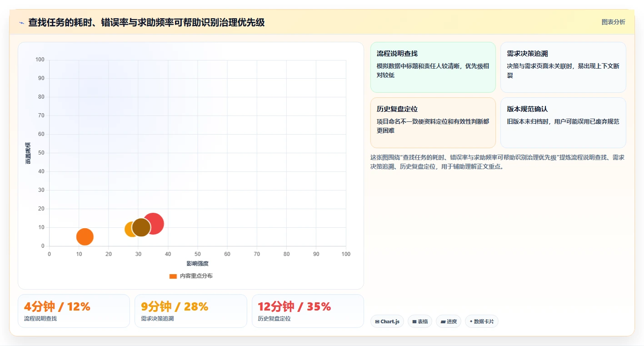Click the 100 label on the x-axis
The image size is (644, 346).
346,254
